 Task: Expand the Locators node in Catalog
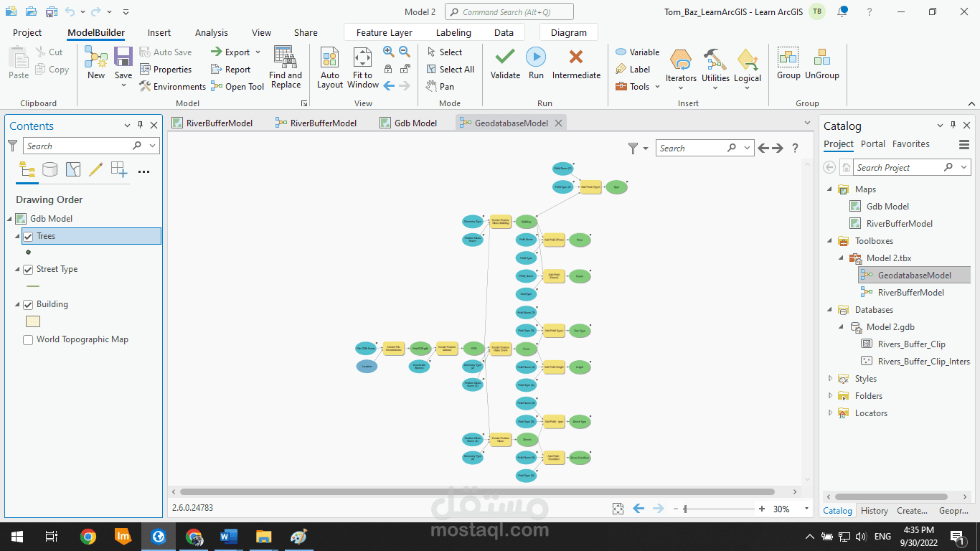click(x=831, y=413)
